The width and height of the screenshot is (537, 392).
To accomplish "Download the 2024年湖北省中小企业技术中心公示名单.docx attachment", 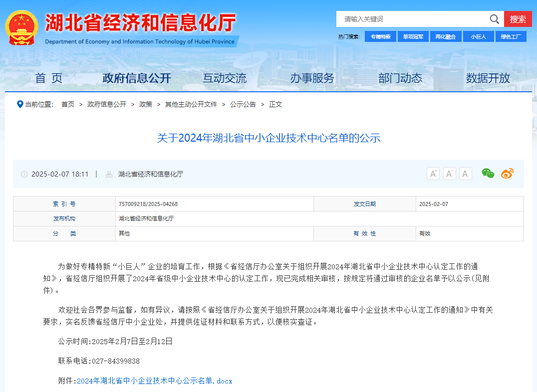I will tap(155, 381).
